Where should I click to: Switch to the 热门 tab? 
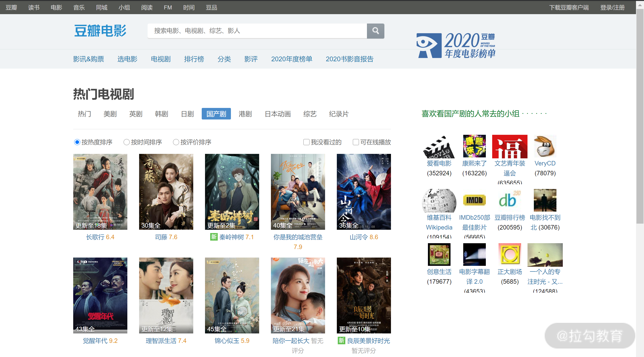(84, 114)
